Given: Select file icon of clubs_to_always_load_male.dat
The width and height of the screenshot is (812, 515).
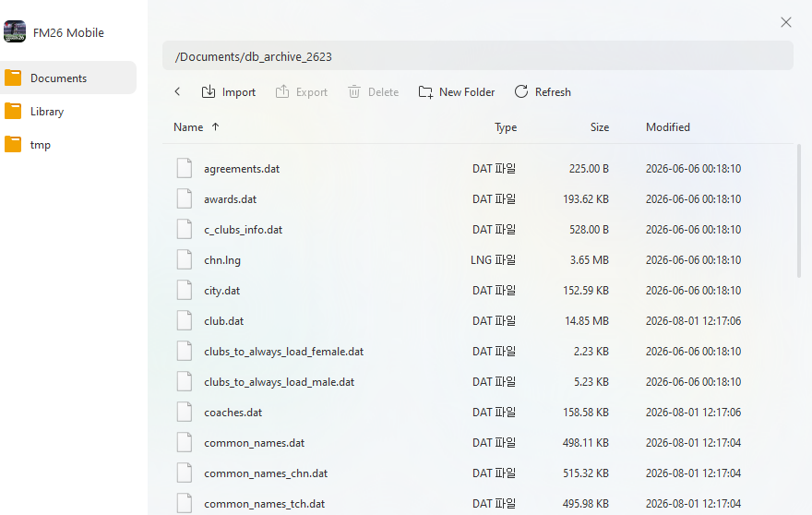Looking at the screenshot, I should (x=185, y=381).
